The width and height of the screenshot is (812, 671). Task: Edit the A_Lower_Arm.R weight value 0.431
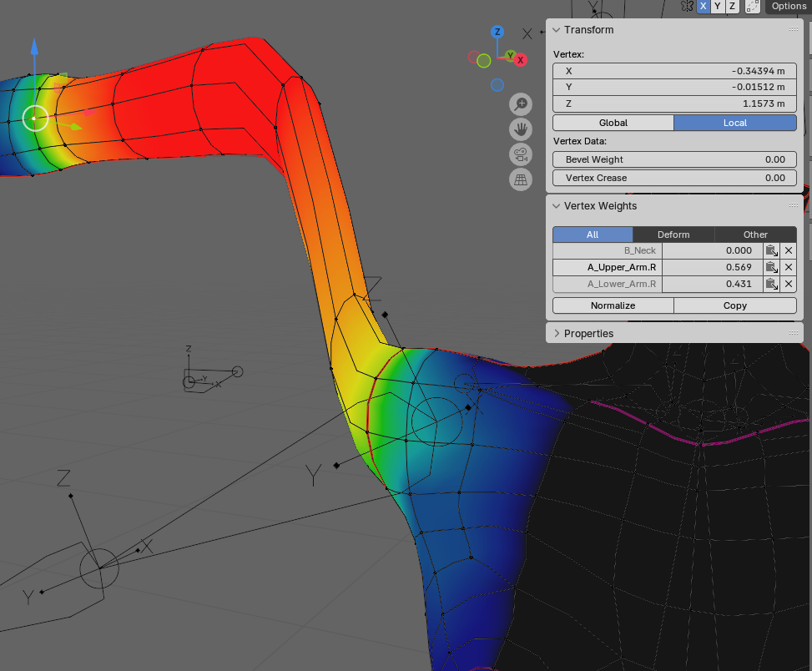coord(713,284)
